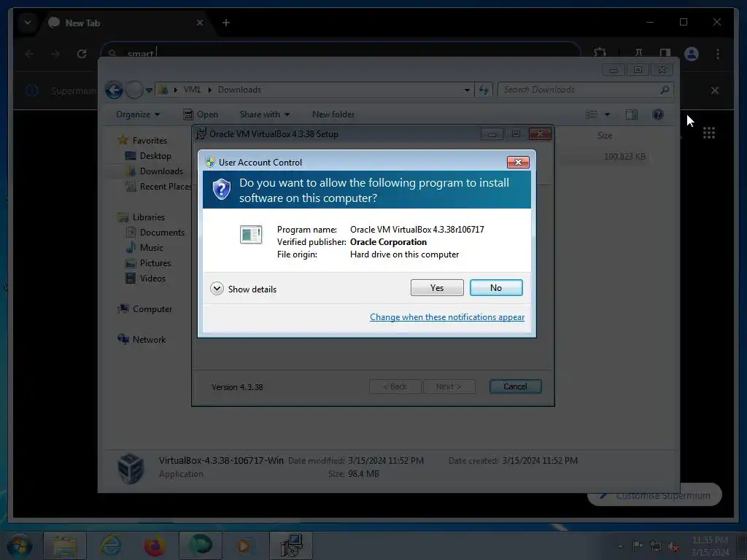Screen dimensions: 747x560
Task: Click New folder in Explorer toolbar
Action: (333, 114)
